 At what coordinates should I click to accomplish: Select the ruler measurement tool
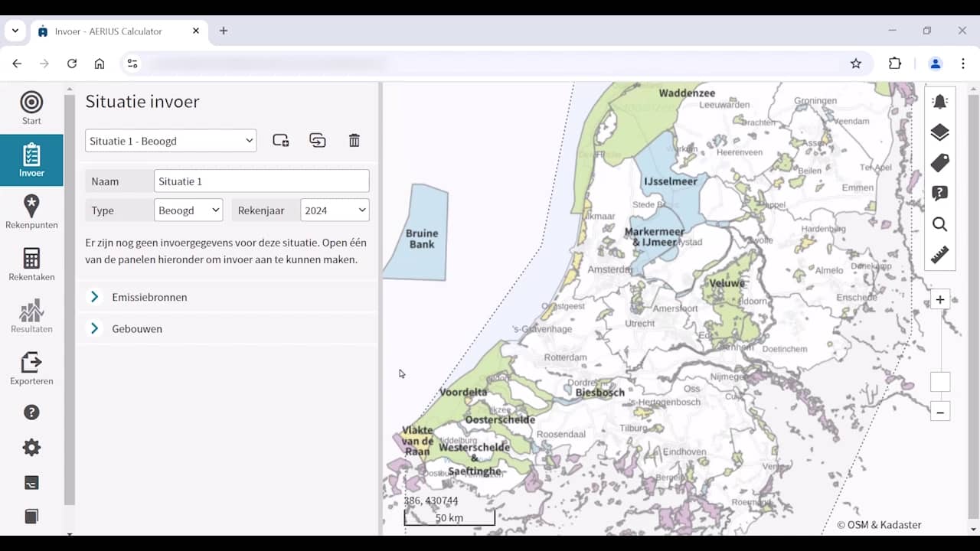tap(939, 255)
